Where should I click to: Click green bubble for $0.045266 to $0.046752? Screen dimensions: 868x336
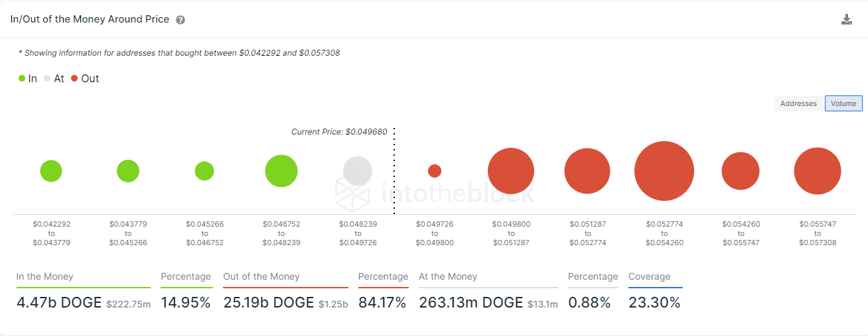coord(204,171)
